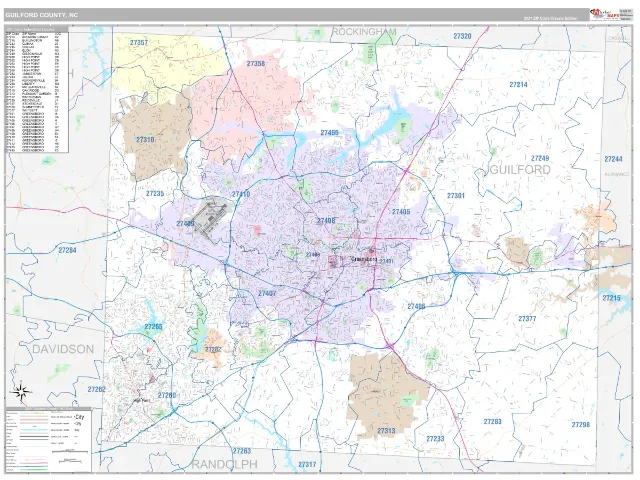
Task: Select ZIP code label 27283
Action: pyautogui.click(x=492, y=422)
